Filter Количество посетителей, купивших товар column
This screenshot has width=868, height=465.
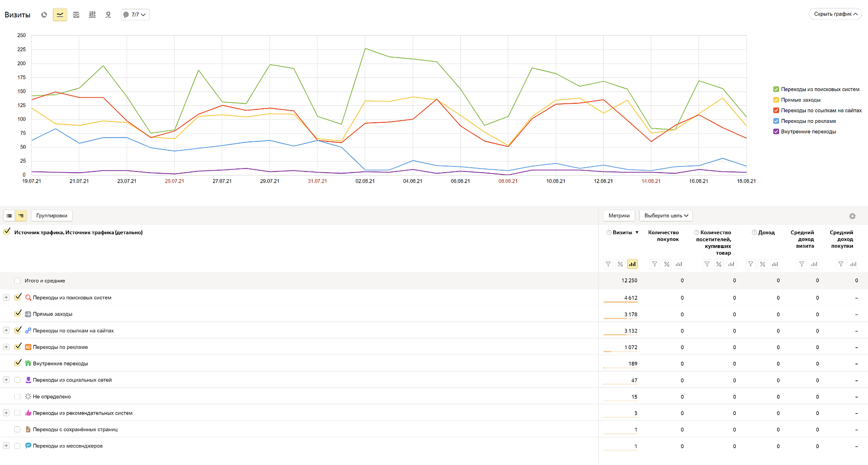click(707, 264)
